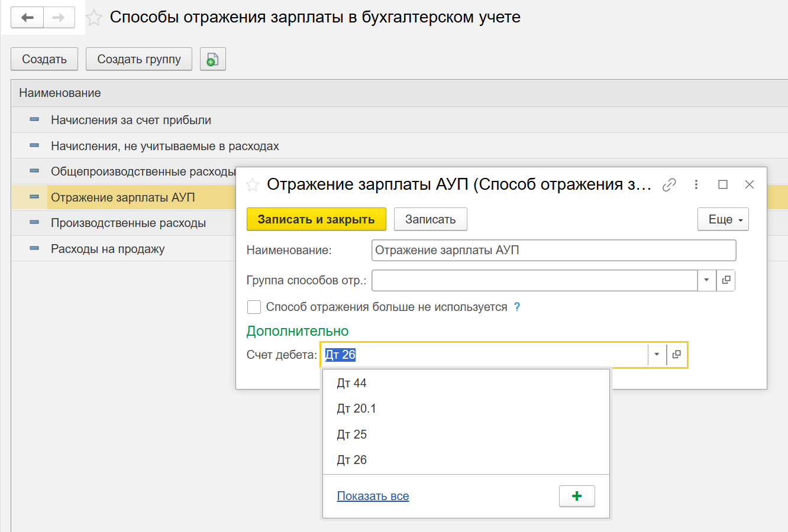Image resolution: width=788 pixels, height=532 pixels.
Task: Go forward with the right arrow button
Action: tap(59, 18)
